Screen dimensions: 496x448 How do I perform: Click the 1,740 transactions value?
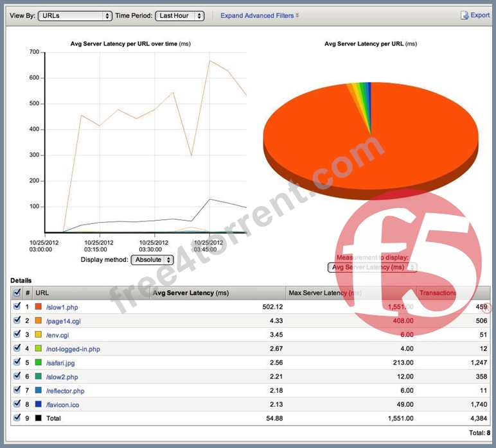pos(479,404)
